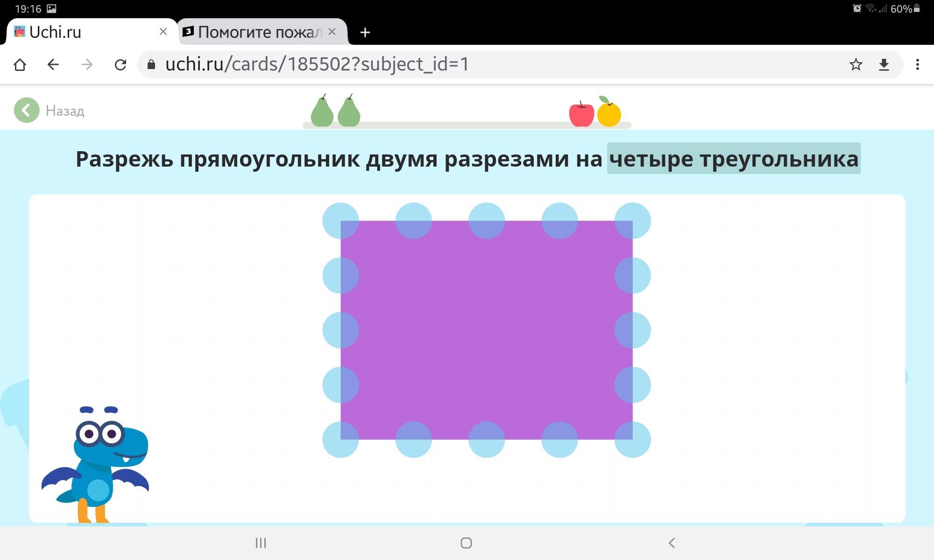
Task: Select the bottom-right corner dot of rectangle
Action: tap(632, 440)
